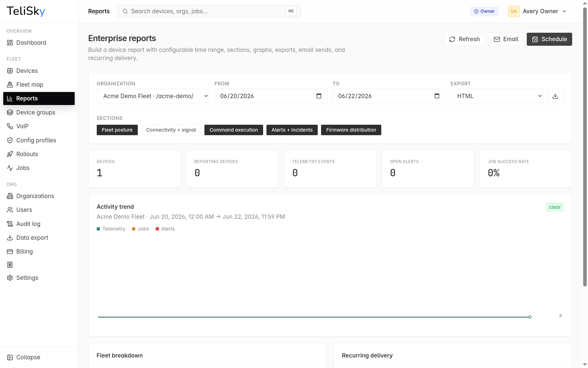Toggle the Alerts legend series
The image size is (588, 368).
(165, 229)
